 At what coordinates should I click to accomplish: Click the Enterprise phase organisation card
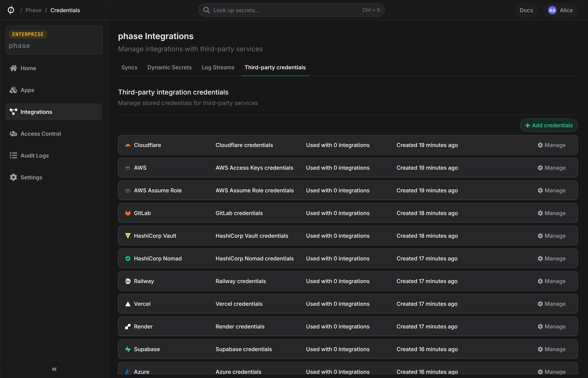(x=54, y=40)
